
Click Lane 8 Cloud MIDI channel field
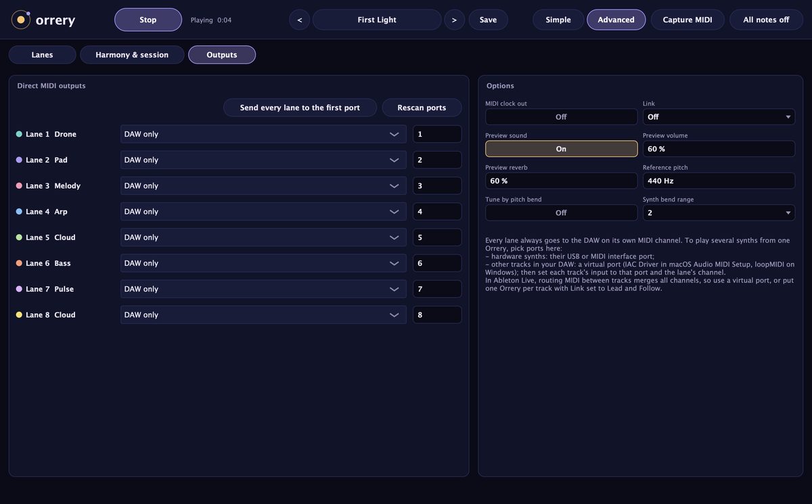click(x=437, y=315)
